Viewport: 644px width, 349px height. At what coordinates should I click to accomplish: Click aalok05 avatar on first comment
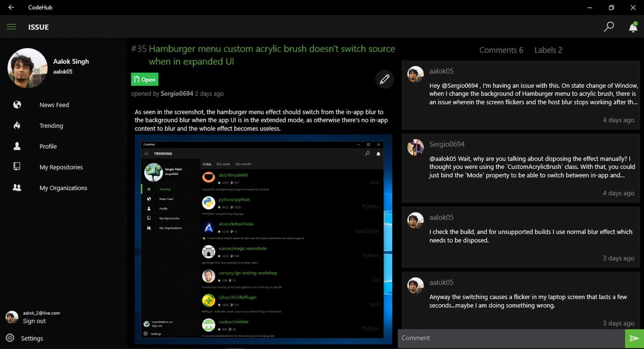[x=415, y=74]
